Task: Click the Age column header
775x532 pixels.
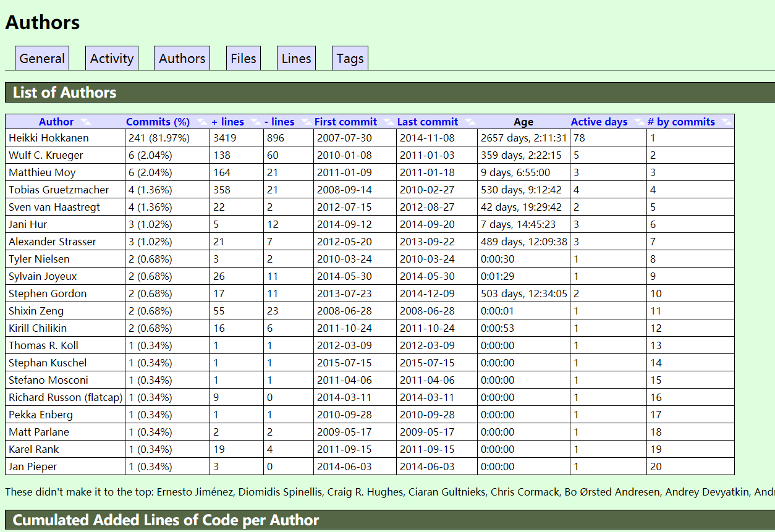Action: [x=523, y=122]
